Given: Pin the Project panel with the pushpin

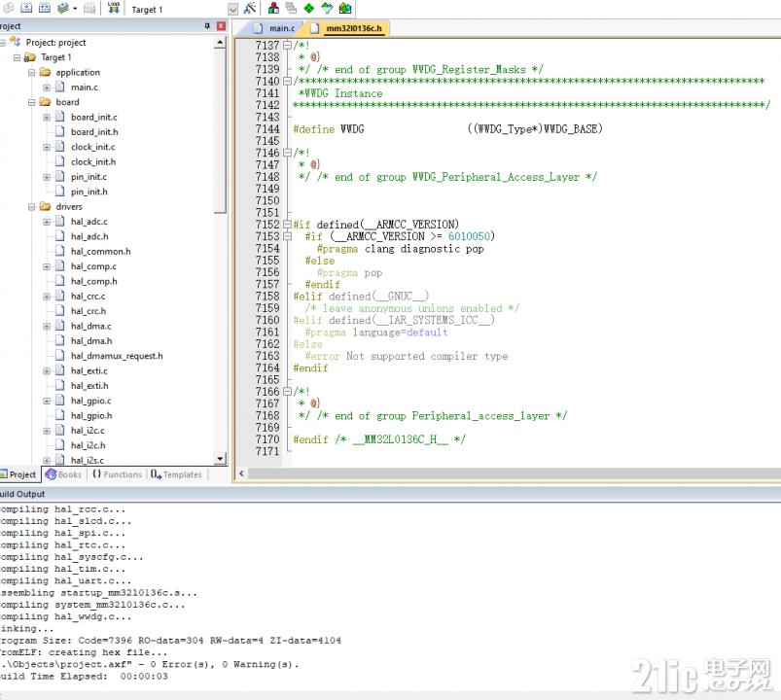Looking at the screenshot, I should (207, 26).
